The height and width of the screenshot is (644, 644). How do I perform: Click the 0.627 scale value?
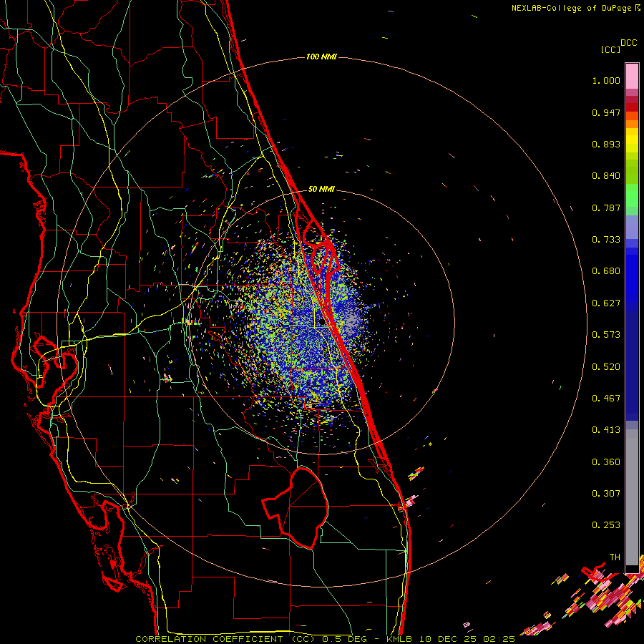pyautogui.click(x=606, y=303)
